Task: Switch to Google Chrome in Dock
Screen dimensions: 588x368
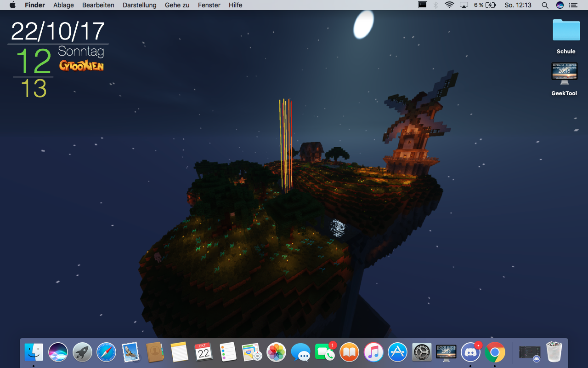Action: pos(495,353)
